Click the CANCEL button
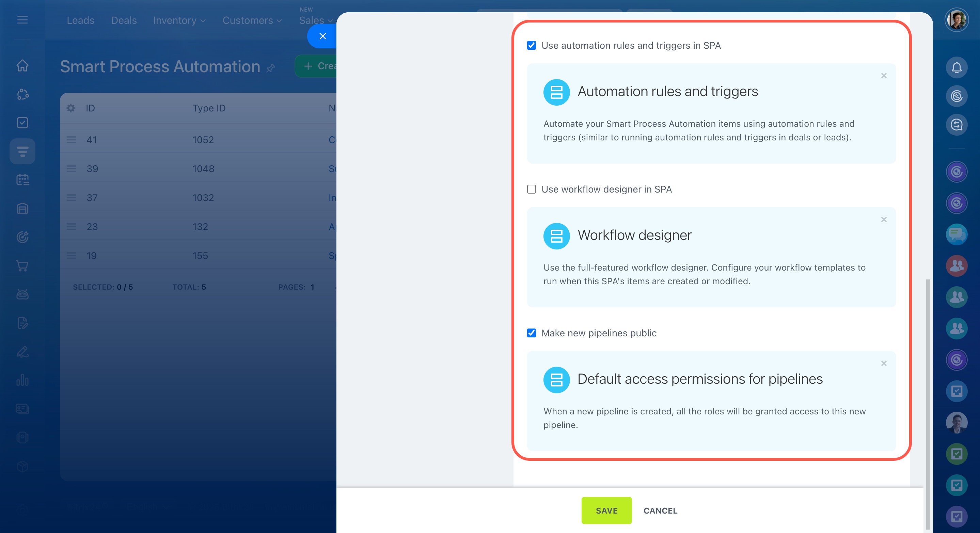The width and height of the screenshot is (980, 533). coord(660,511)
